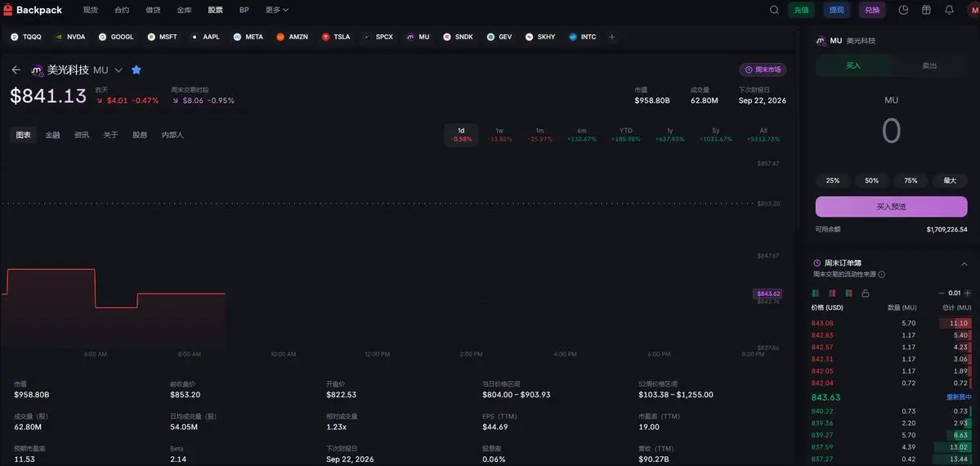
Task: Click the 充值 deposit button
Action: click(x=801, y=10)
